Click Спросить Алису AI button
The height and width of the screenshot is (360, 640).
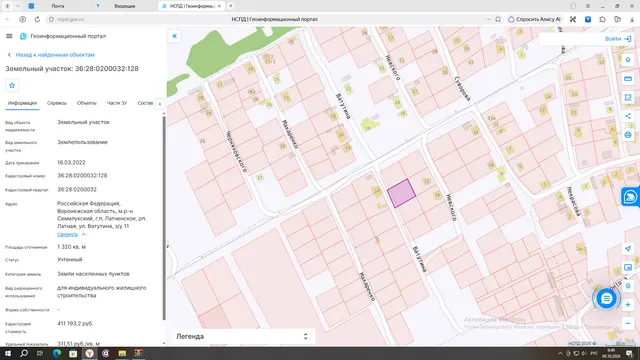point(535,19)
